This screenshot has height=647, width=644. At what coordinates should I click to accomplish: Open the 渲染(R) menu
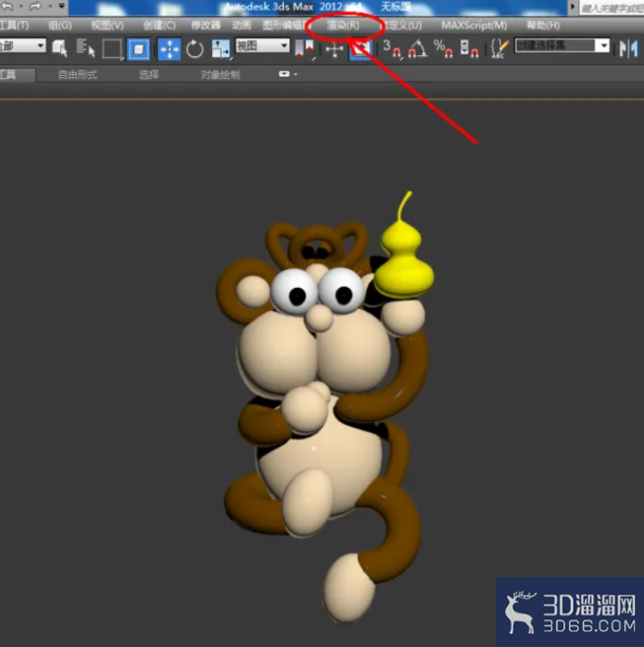pos(343,26)
